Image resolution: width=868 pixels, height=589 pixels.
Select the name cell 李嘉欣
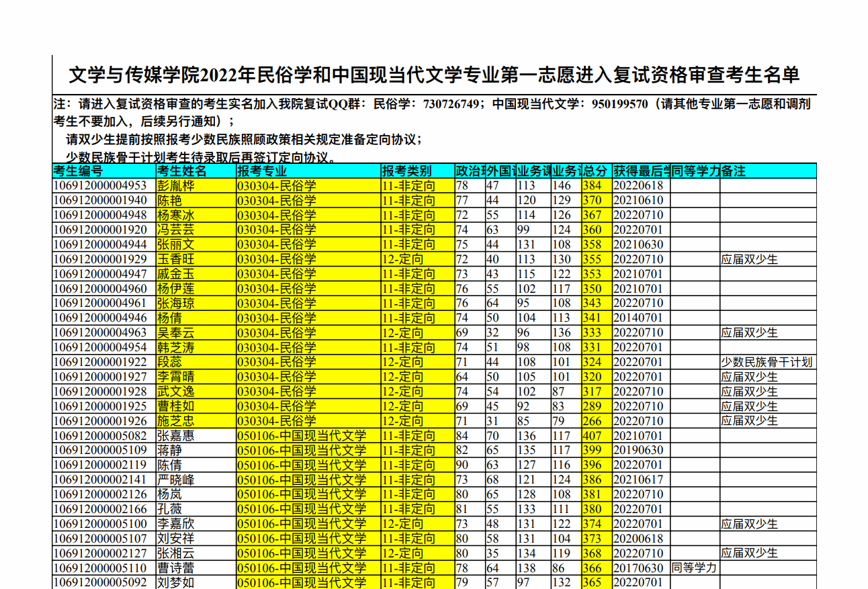point(196,524)
